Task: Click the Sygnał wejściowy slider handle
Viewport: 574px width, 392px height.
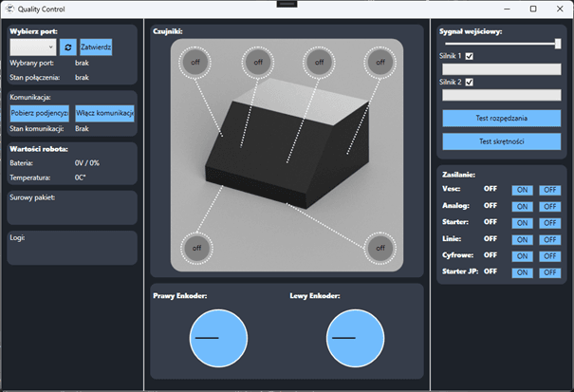Action: [558, 44]
